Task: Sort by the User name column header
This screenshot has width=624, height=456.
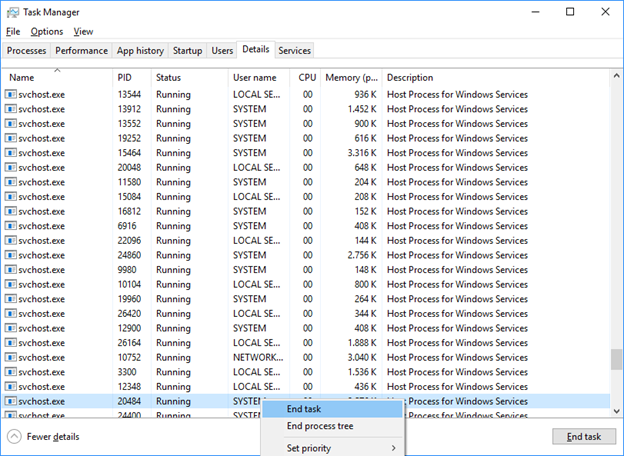Action: pos(259,78)
